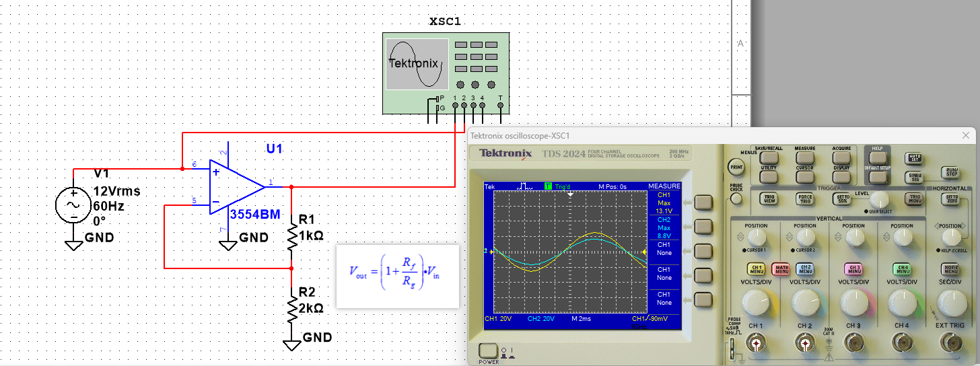Image resolution: width=980 pixels, height=366 pixels.
Task: Select the GND symbol below R2
Action: coord(292,344)
